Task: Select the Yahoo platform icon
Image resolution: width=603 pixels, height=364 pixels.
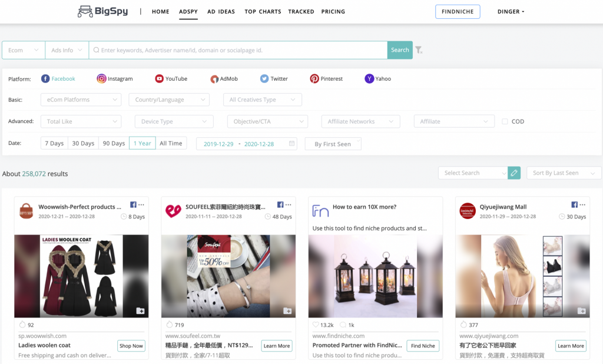Action: click(369, 78)
